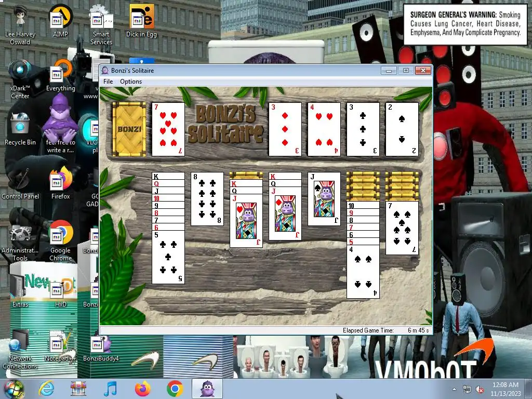Image resolution: width=532 pixels, height=399 pixels.
Task: Select the 8 of clubs tableau card
Action: (x=207, y=199)
